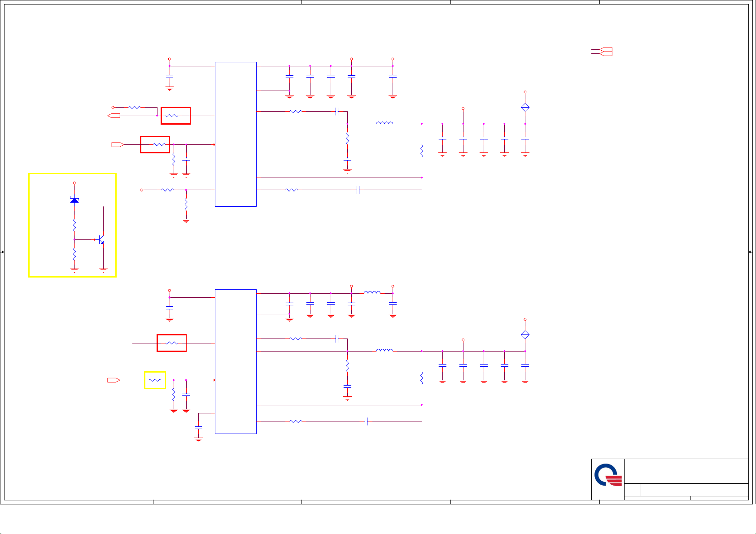Select the capacitor below the lower IC's left side
Image resolution: width=756 pixels, height=534 pixels.
click(x=199, y=428)
